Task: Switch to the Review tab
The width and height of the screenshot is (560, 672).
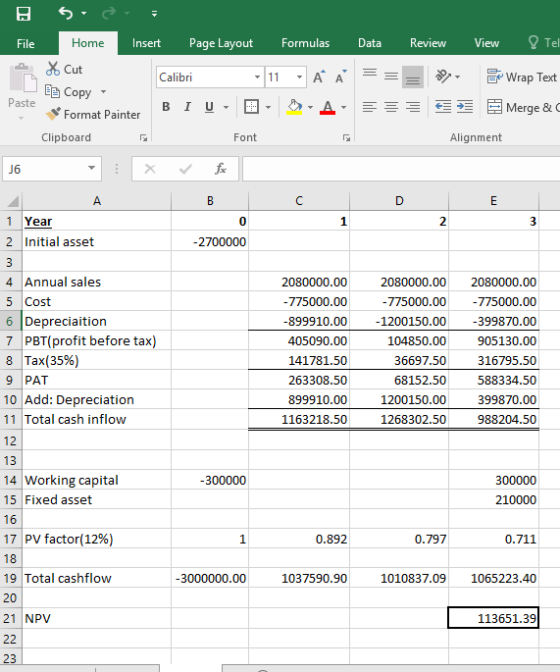Action: 428,43
